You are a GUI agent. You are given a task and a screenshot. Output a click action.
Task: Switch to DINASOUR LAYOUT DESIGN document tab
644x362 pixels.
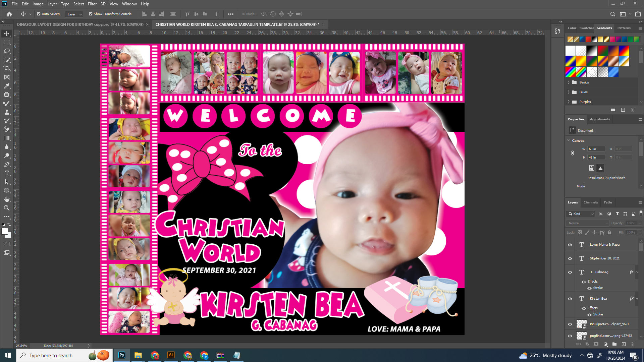pyautogui.click(x=80, y=24)
